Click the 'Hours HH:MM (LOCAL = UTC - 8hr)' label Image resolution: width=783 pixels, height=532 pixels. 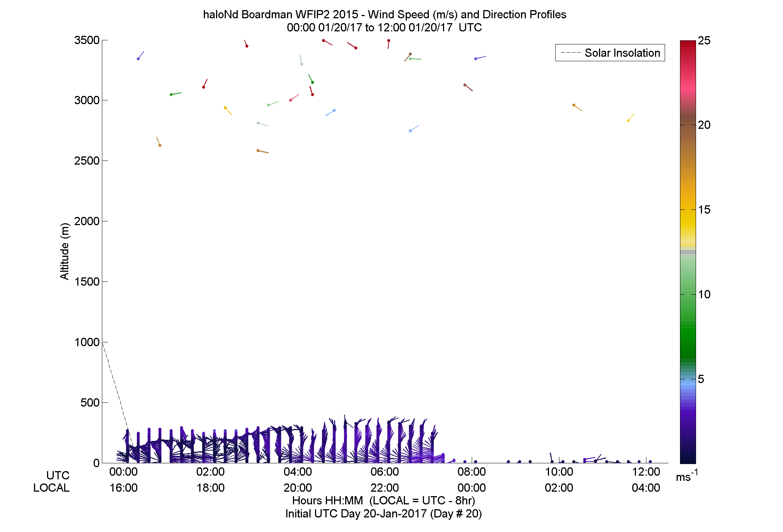coord(384,500)
